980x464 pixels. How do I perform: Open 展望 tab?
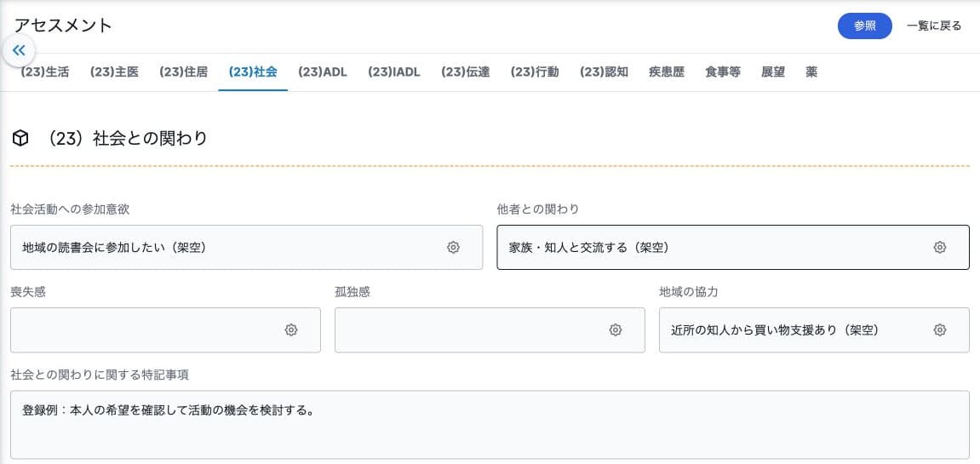772,72
